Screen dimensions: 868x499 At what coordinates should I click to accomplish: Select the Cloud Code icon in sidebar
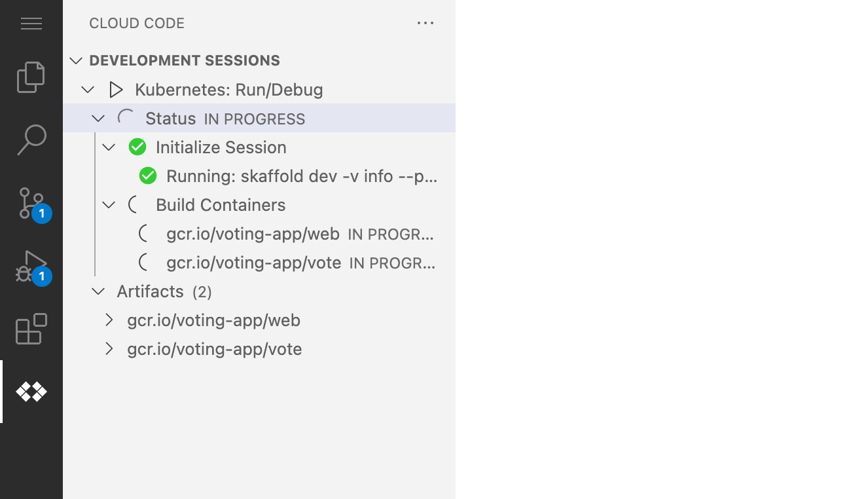[x=31, y=392]
